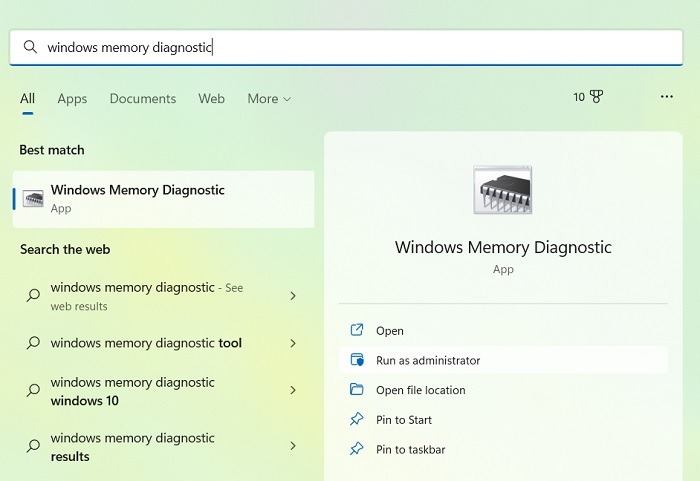Image resolution: width=700 pixels, height=481 pixels.
Task: Click the large memory chip icon in preview pane
Action: pos(503,190)
